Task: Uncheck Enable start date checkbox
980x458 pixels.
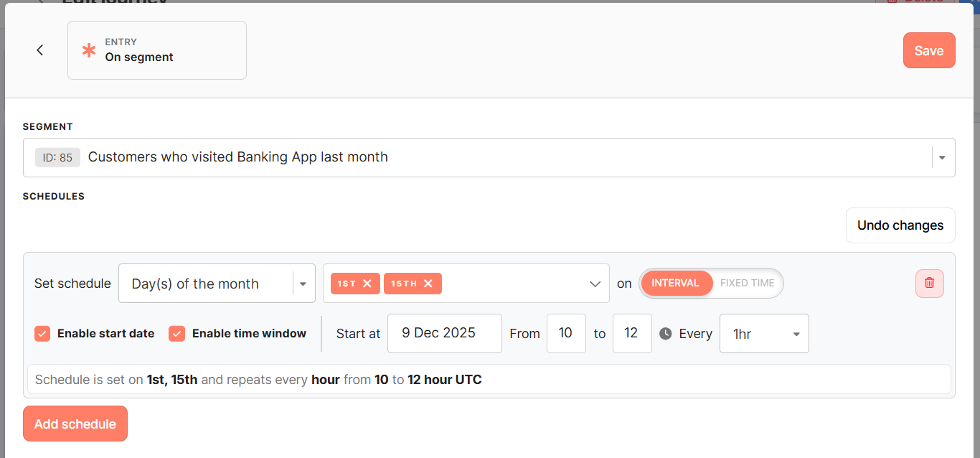Action: pyautogui.click(x=42, y=334)
